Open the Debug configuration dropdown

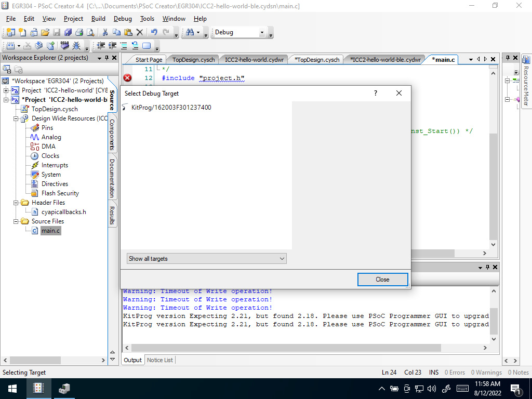point(262,33)
